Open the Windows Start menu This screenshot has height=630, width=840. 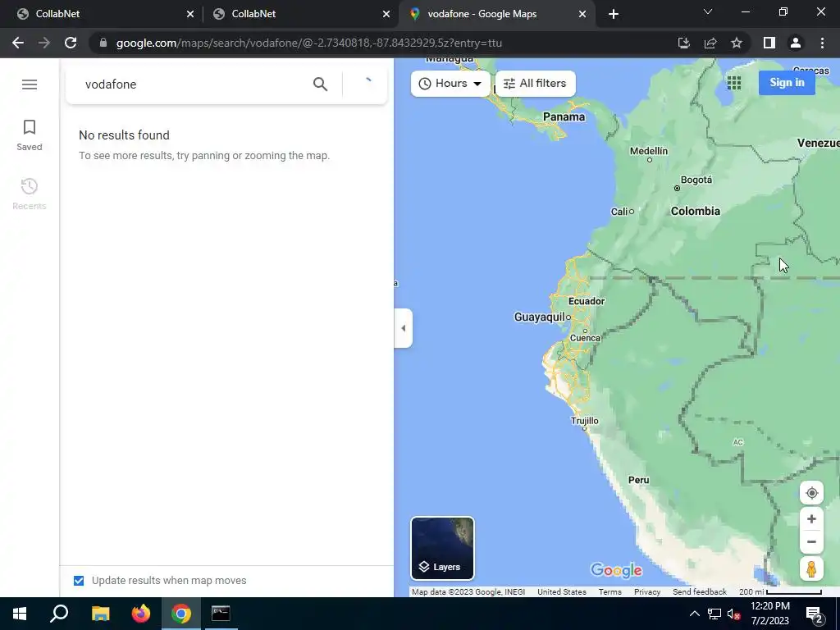click(x=20, y=614)
